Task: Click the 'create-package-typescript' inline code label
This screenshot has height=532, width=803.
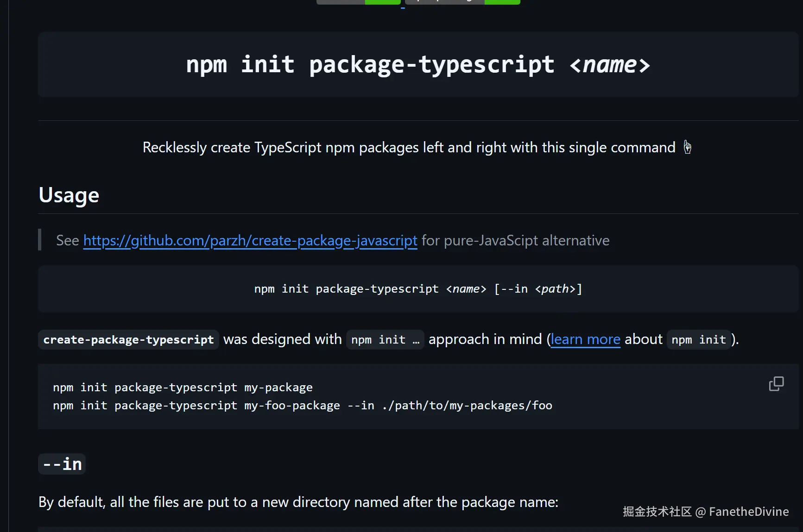Action: coord(128,339)
